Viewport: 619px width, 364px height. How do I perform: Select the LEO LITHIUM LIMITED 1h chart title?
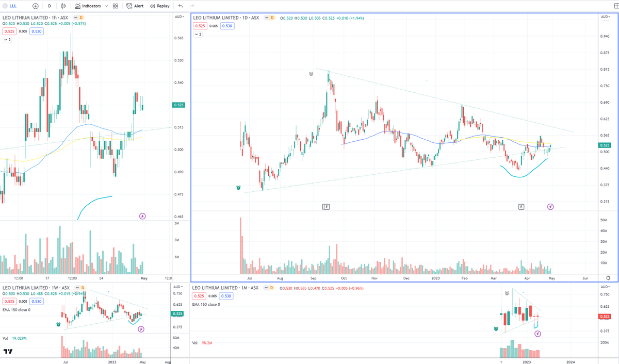pos(35,18)
